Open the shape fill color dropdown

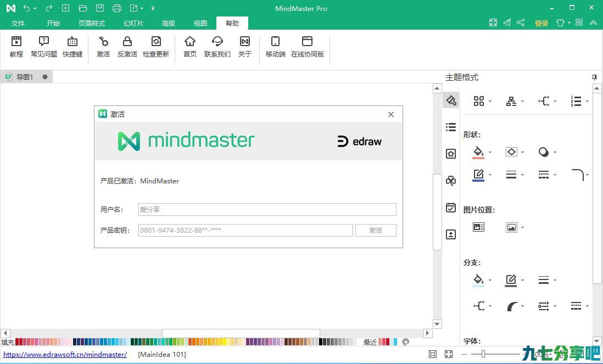tap(490, 152)
